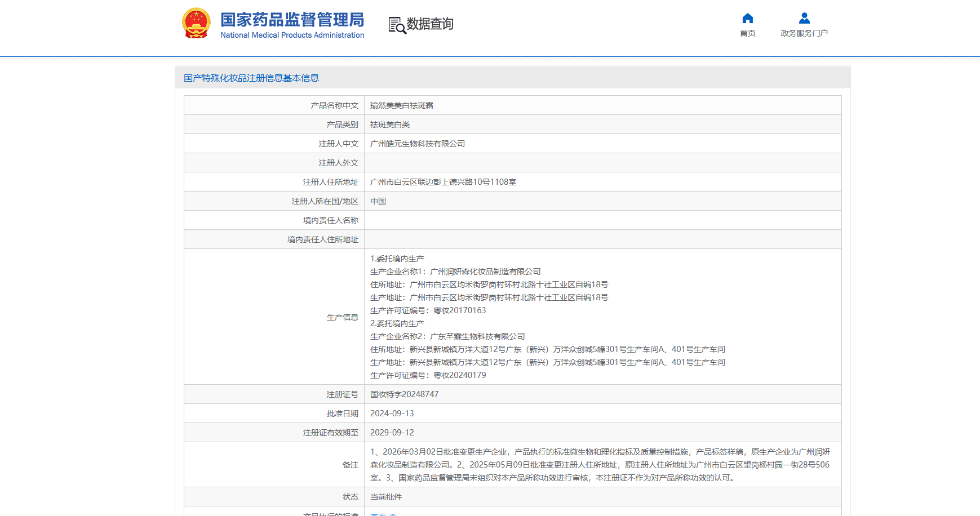The width and height of the screenshot is (980, 516).
Task: Click the 注册证有效期至 label cell
Action: tap(274, 433)
